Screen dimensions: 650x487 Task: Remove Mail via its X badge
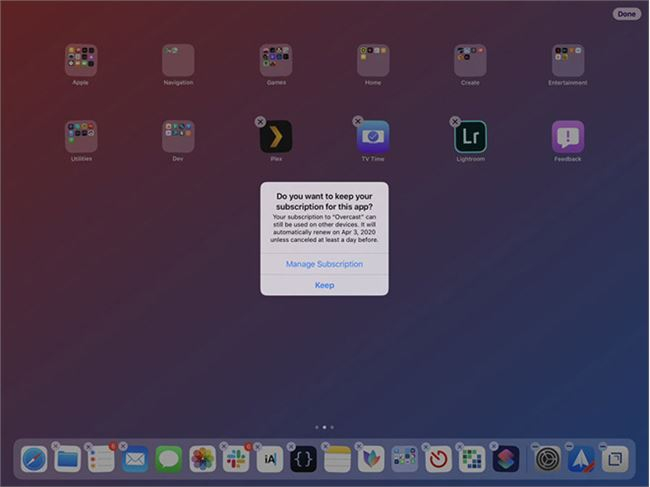pos(123,446)
